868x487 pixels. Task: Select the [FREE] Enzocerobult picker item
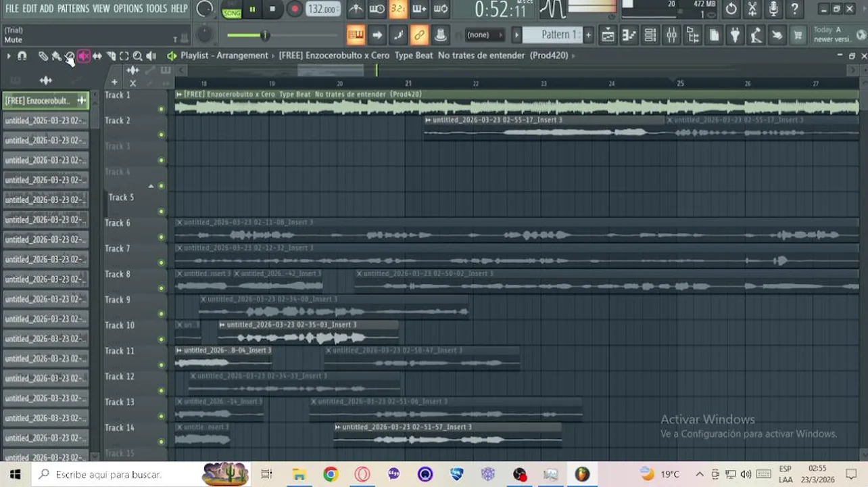(x=45, y=101)
